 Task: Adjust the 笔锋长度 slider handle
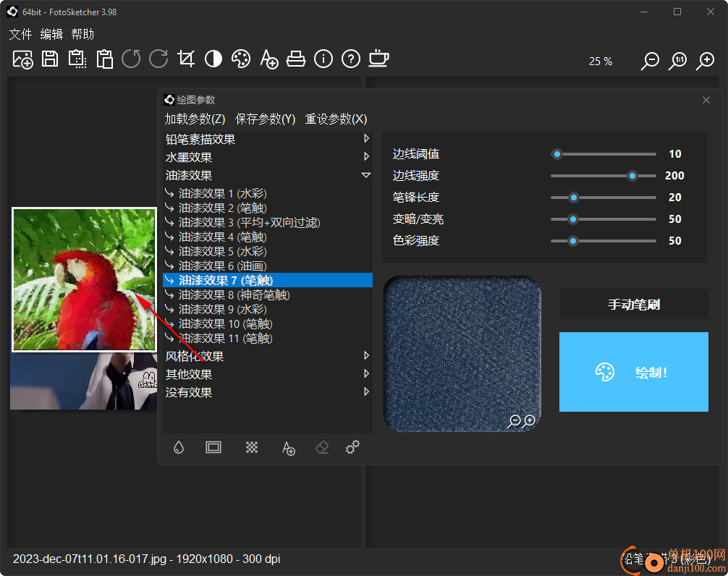click(x=574, y=198)
